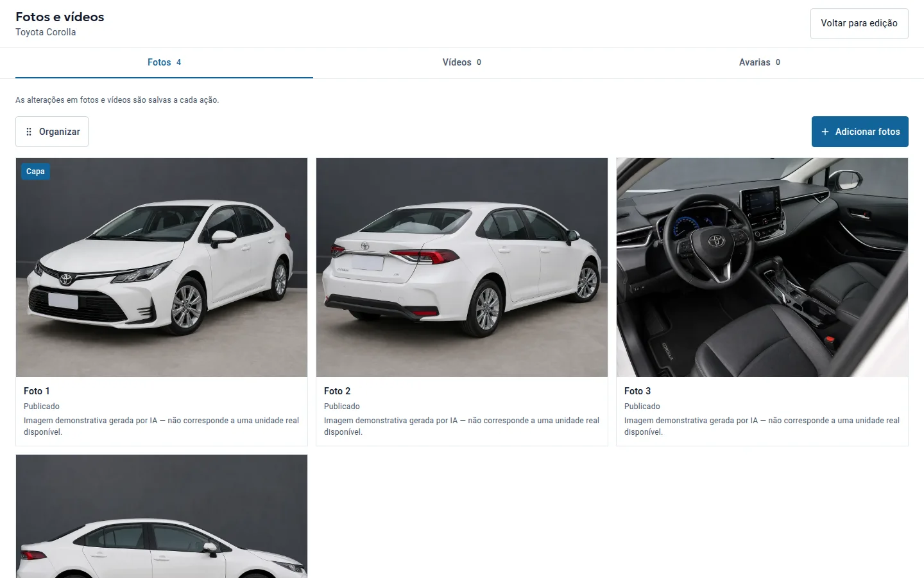Viewport: 924px width, 578px height.
Task: Click the Vídeos count badge 0
Action: tap(479, 62)
